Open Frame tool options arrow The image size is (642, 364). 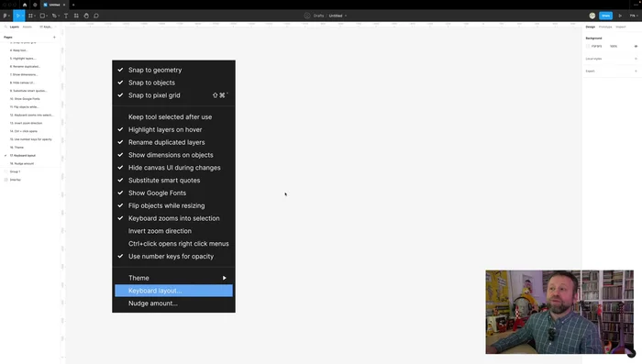[x=35, y=16]
